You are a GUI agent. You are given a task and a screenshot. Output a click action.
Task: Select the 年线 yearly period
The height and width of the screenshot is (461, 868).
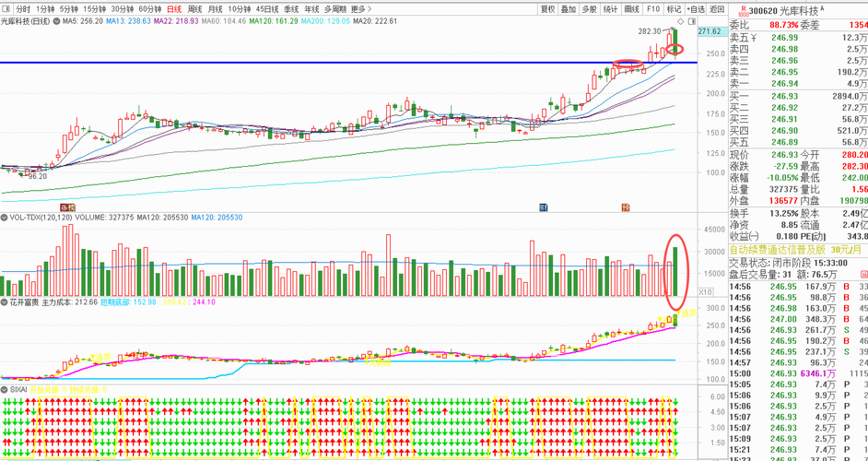pos(311,9)
